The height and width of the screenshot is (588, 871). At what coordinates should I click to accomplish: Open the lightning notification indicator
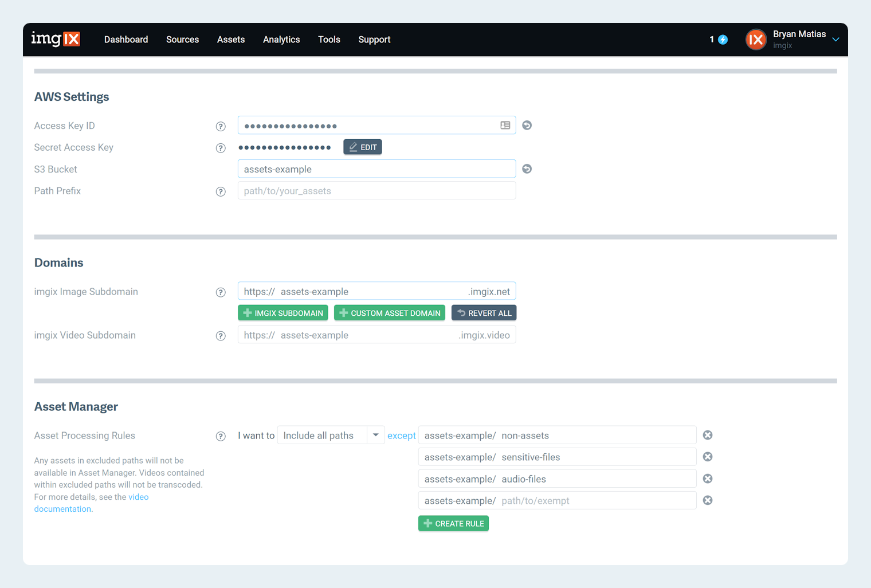[x=723, y=40]
